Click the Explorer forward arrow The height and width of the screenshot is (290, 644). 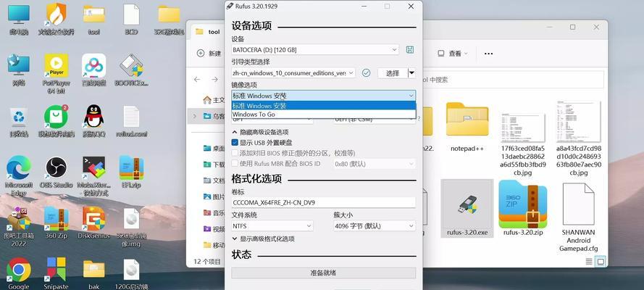pos(215,79)
